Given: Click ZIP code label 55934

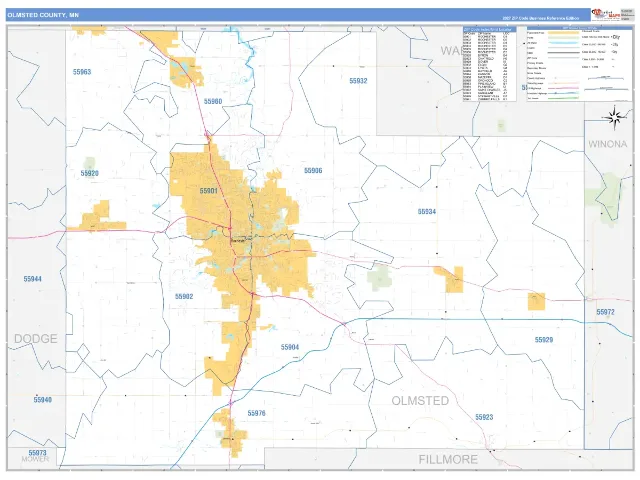Looking at the screenshot, I should point(427,211).
